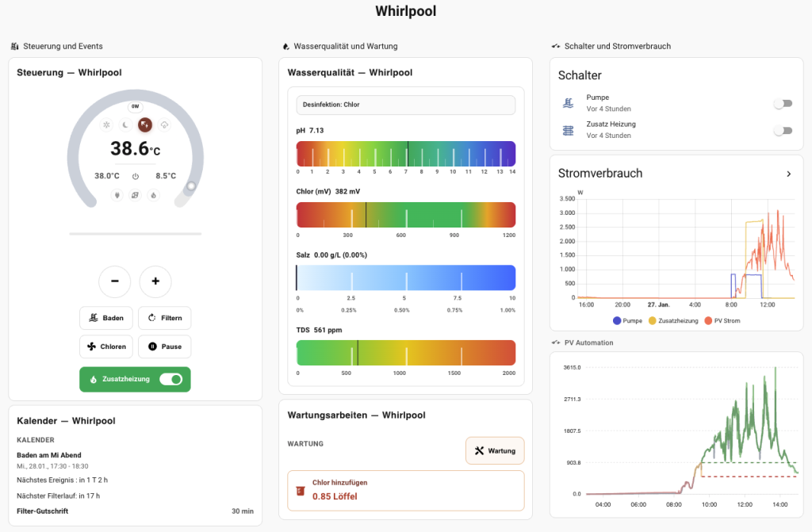Click the snowflake mode icon on thermostat
Image resolution: width=812 pixels, height=532 pixels.
[106, 124]
